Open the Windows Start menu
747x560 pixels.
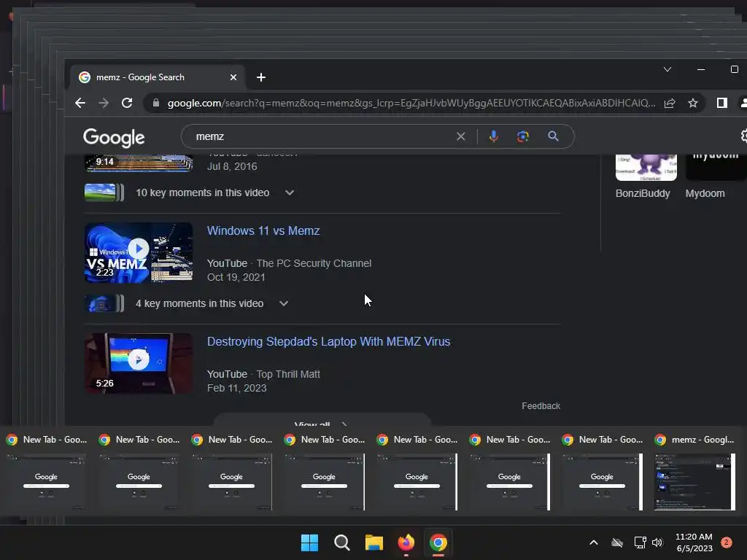[309, 542]
